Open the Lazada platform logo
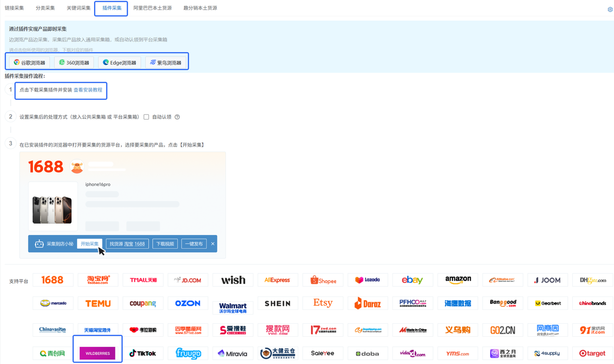Image resolution: width=614 pixels, height=364 pixels. [x=368, y=280]
